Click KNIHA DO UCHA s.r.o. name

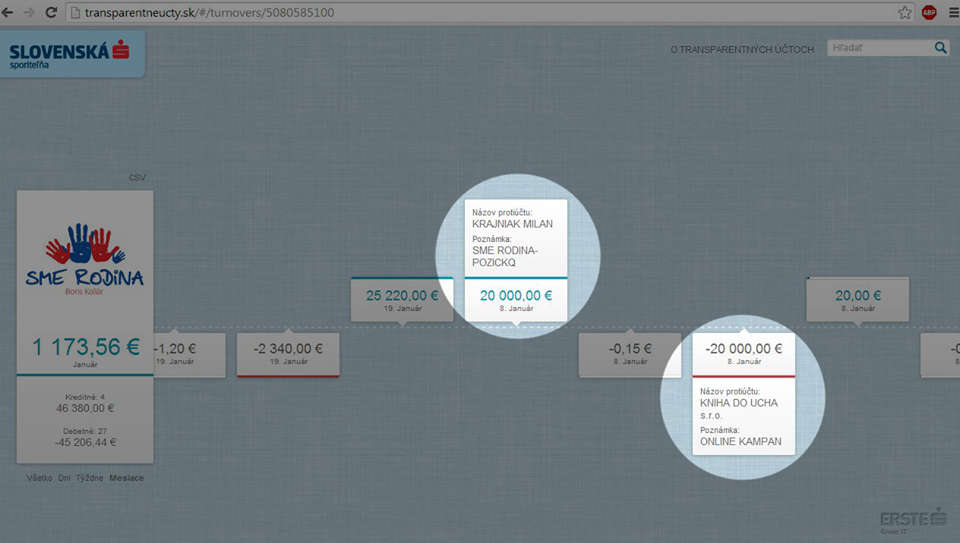tap(739, 409)
